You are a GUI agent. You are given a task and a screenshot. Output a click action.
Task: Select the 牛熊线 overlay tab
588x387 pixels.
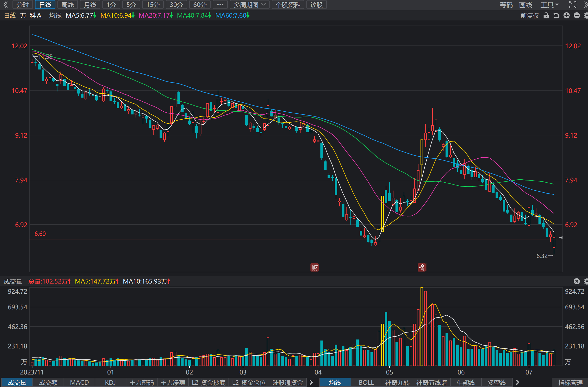[466, 382]
